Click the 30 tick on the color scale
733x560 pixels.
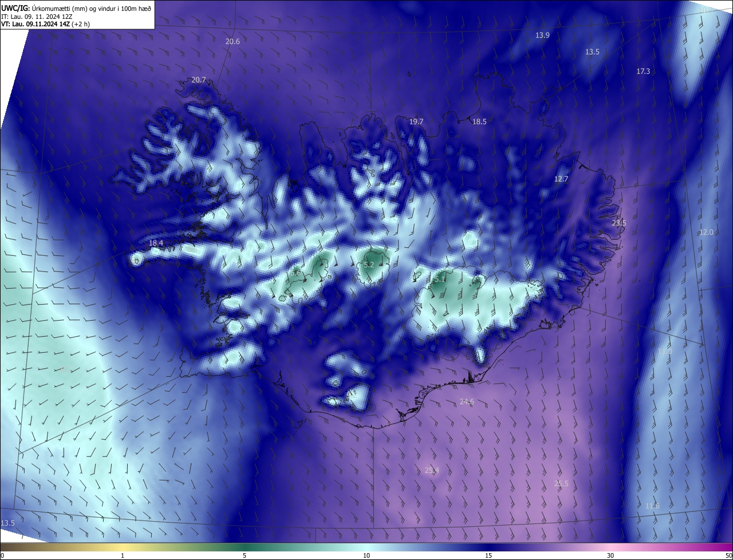[x=610, y=555]
